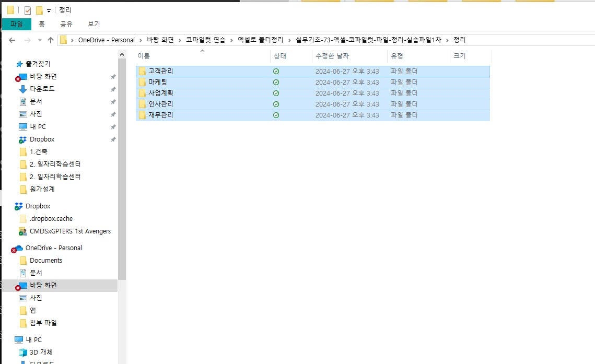Open the 파일 ribbon tab
Screen dimensions: 595x364
(x=17, y=24)
